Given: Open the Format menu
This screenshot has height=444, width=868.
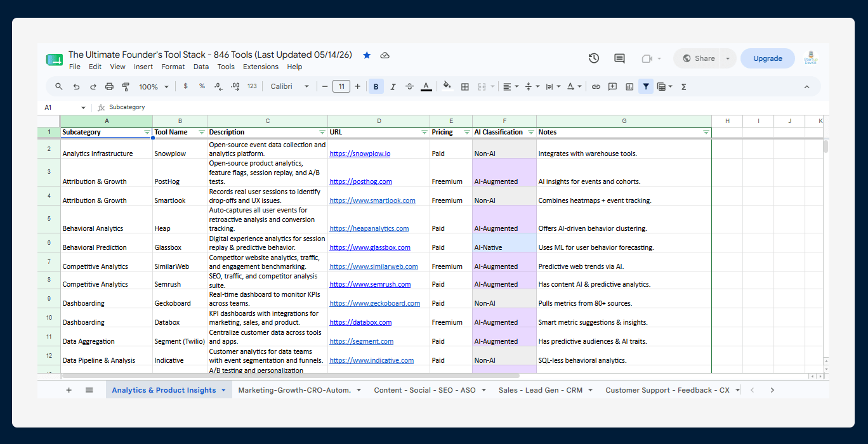Looking at the screenshot, I should pos(173,67).
